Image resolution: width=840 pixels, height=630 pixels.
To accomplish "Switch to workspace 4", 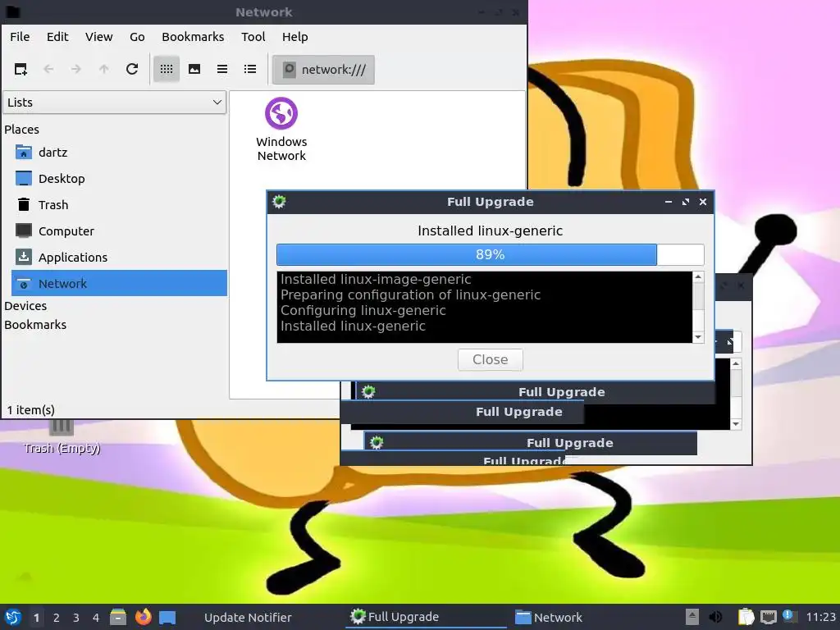I will point(96,618).
